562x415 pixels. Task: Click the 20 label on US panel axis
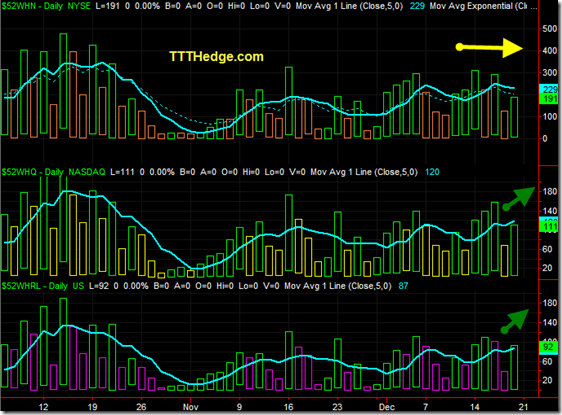(547, 380)
